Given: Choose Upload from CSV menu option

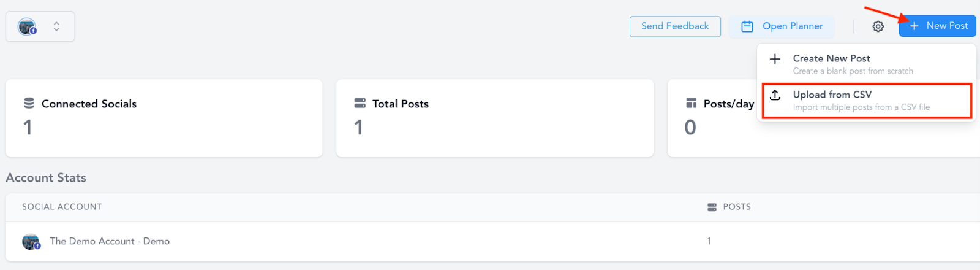Looking at the screenshot, I should [x=867, y=101].
